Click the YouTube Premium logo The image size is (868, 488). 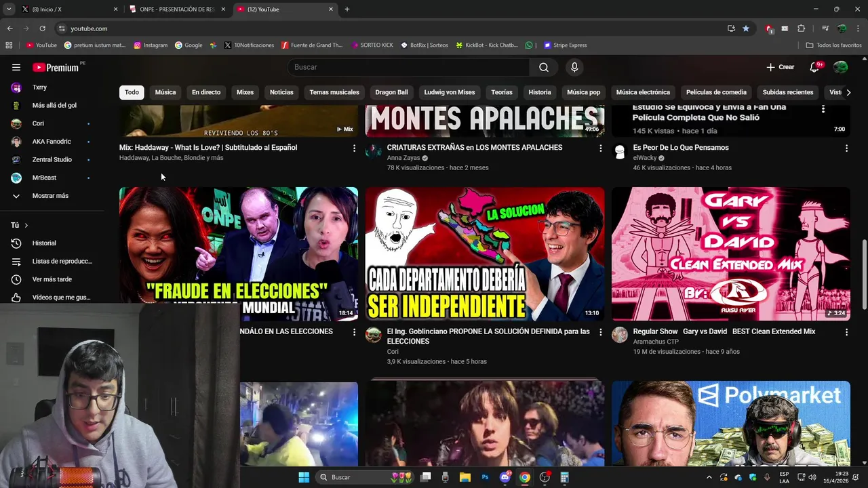[57, 67]
